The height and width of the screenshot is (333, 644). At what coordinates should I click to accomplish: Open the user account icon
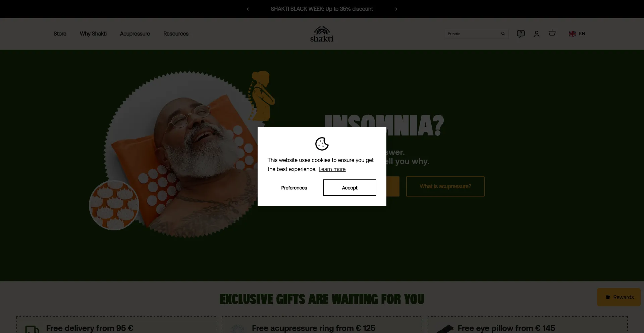pos(537,34)
